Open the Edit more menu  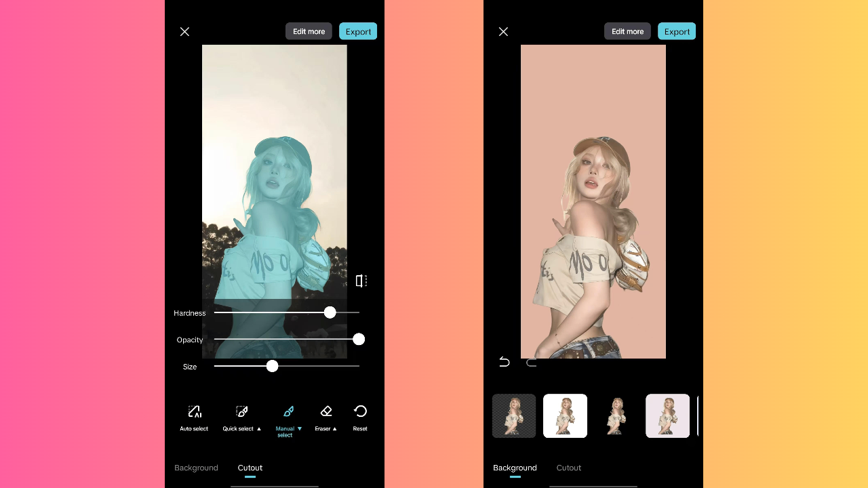(x=309, y=31)
